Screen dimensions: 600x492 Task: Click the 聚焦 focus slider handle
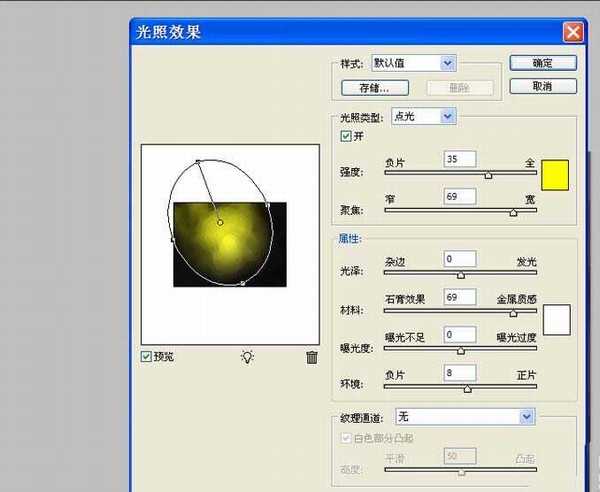pyautogui.click(x=514, y=212)
